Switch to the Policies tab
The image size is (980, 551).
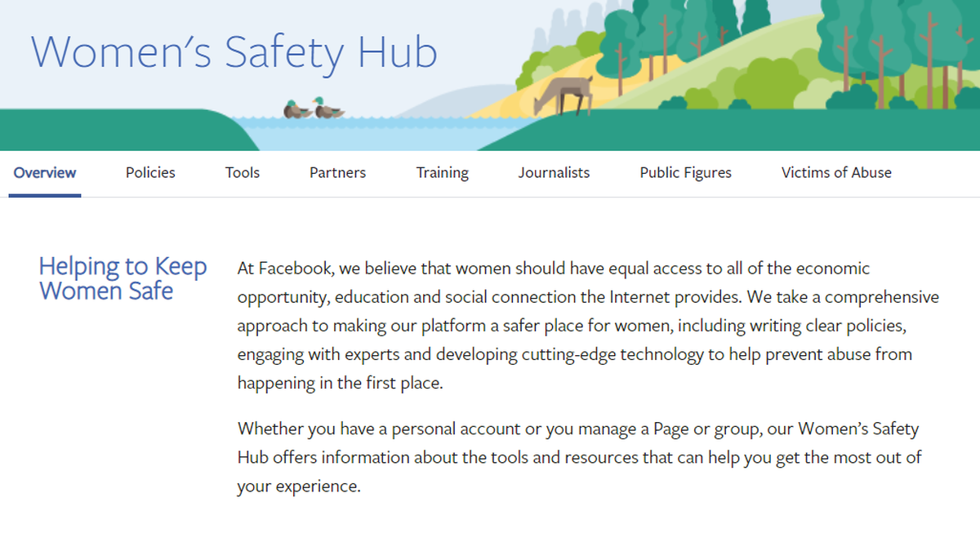(150, 172)
